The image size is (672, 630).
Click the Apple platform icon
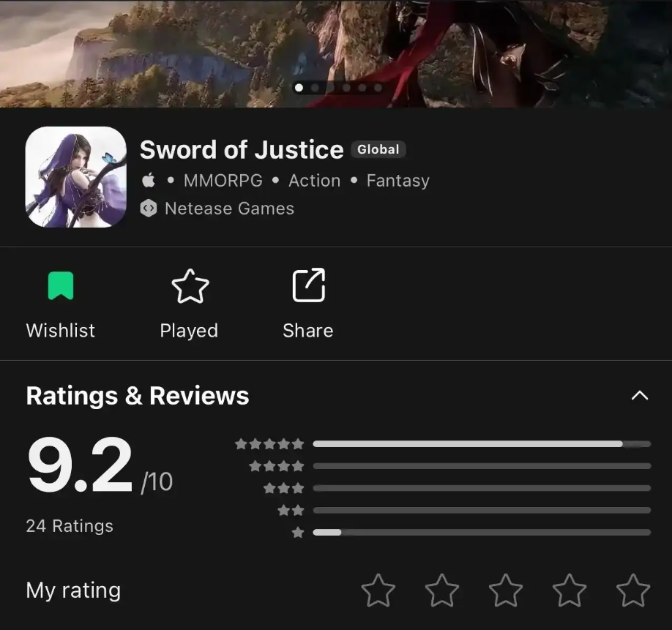pos(149,180)
